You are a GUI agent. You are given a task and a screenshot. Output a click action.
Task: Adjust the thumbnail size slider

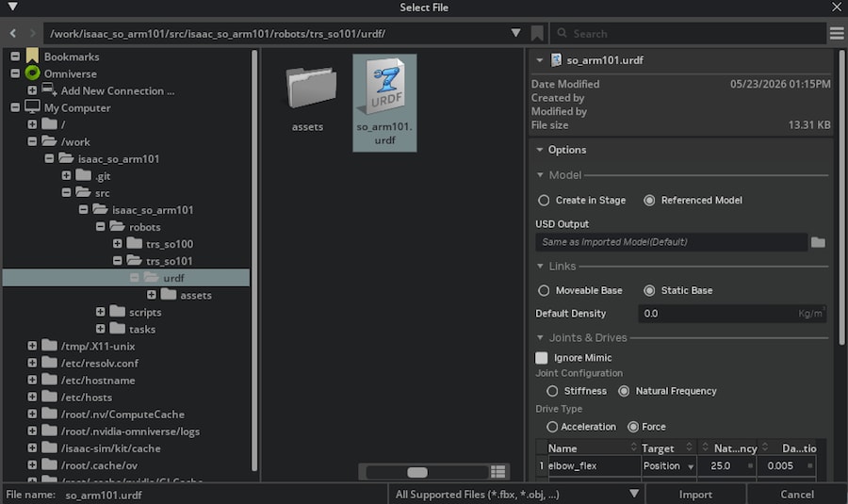click(x=417, y=472)
